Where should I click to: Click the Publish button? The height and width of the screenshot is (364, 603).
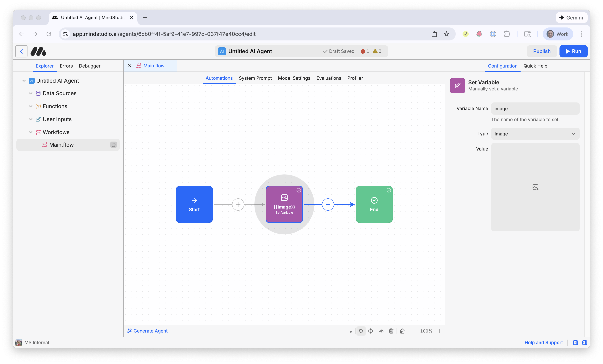[542, 51]
